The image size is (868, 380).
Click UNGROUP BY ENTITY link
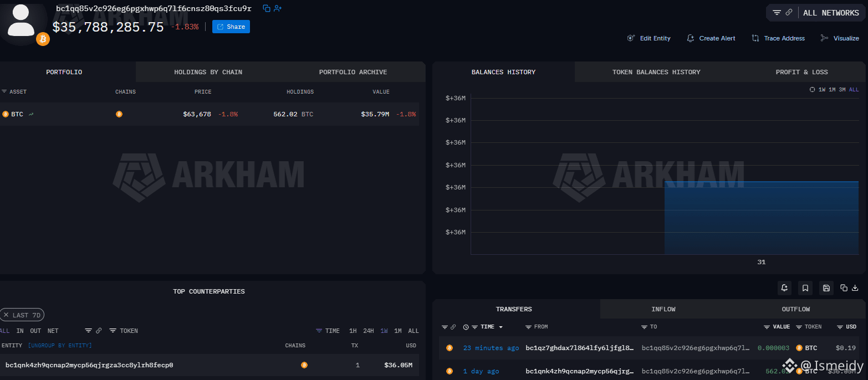tap(60, 346)
